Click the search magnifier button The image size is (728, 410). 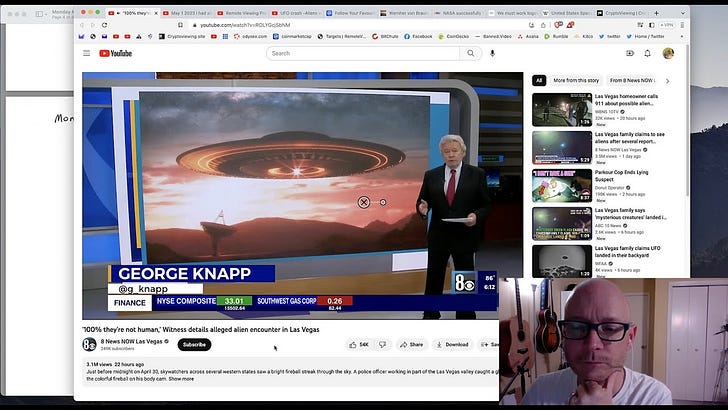pos(470,53)
